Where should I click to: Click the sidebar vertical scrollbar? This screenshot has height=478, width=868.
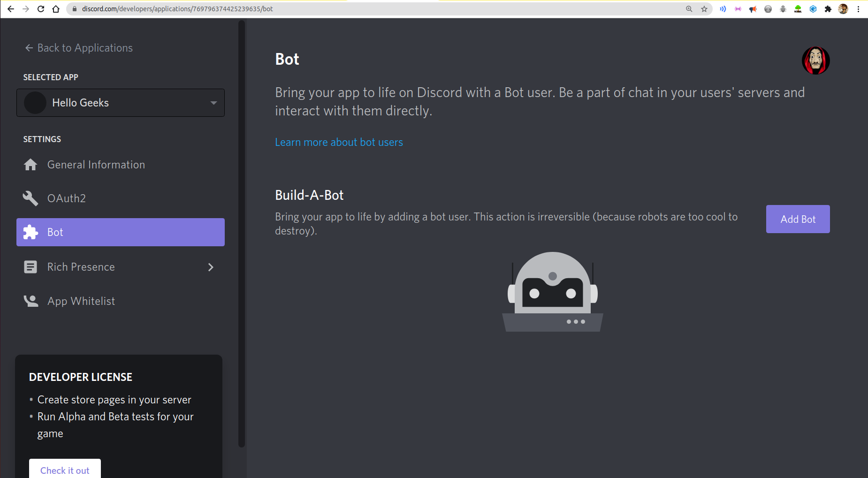(x=242, y=235)
